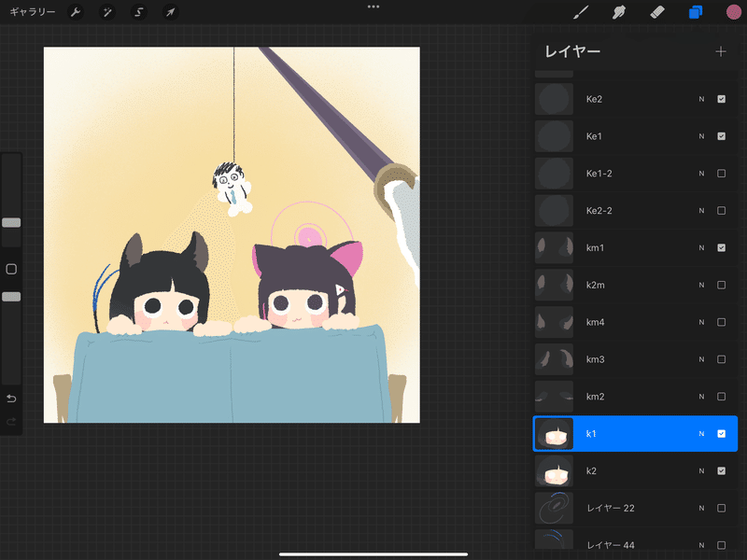747x560 pixels.
Task: Show the Ke2-2 layer
Action: click(721, 211)
